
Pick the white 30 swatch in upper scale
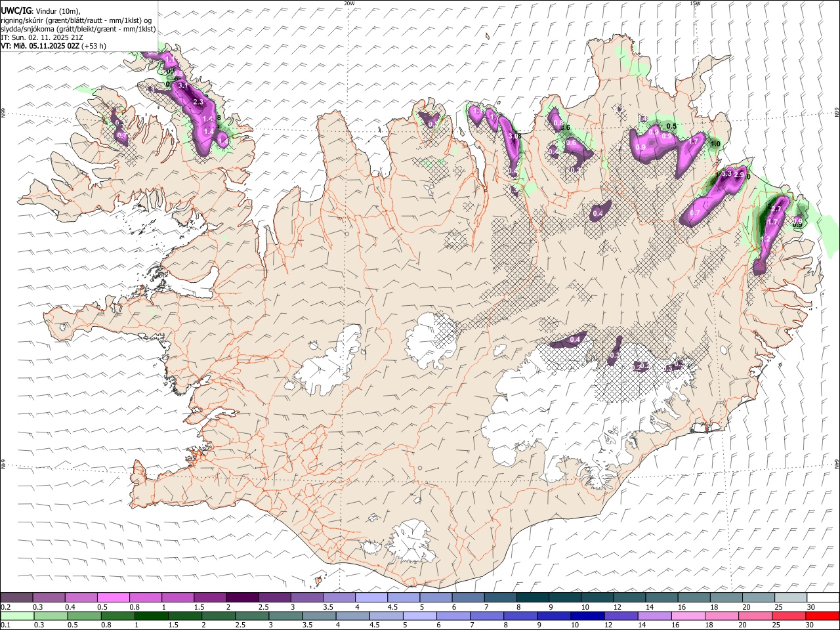[x=823, y=598]
